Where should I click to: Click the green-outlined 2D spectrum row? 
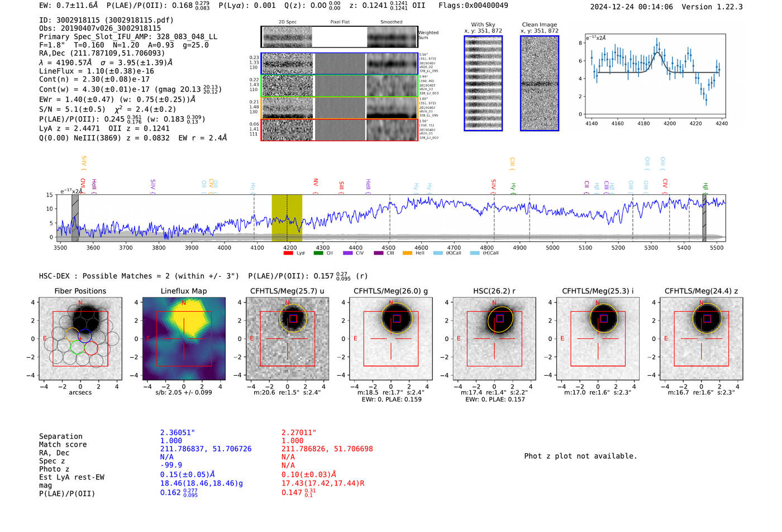340,85
